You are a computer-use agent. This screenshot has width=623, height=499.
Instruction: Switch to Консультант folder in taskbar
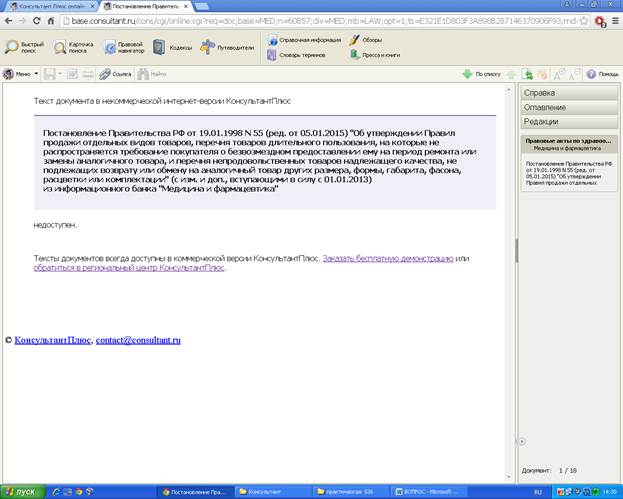pos(272,492)
